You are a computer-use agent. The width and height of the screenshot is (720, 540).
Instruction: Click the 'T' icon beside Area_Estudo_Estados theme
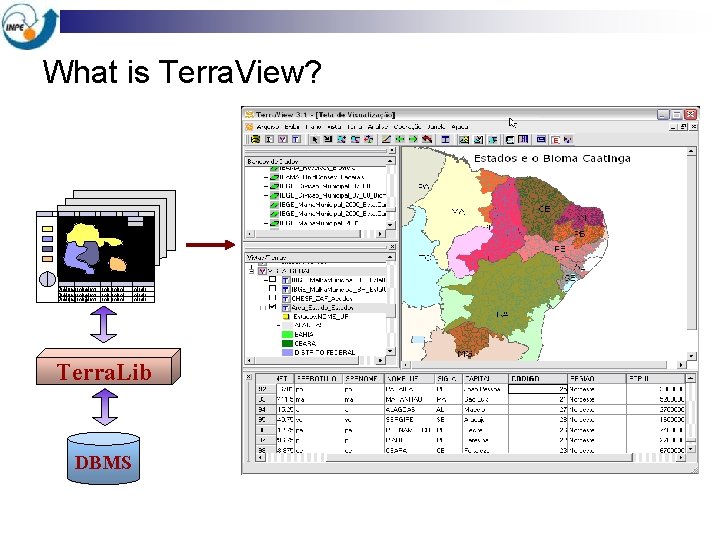pyautogui.click(x=286, y=307)
